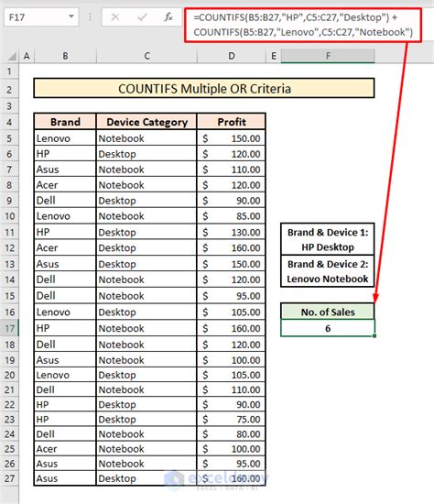Viewport: 434px width, 504px height.
Task: Select cell C26 Notebook in row 26
Action: 146,463
